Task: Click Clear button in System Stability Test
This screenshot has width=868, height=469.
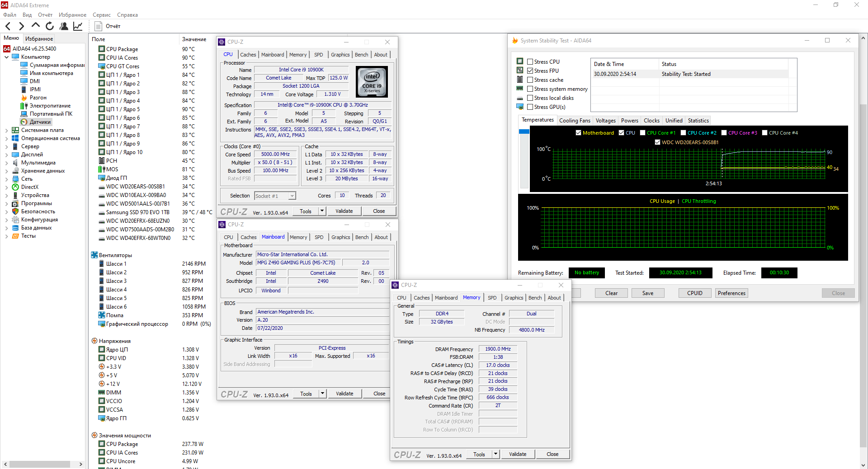Action: (x=611, y=293)
